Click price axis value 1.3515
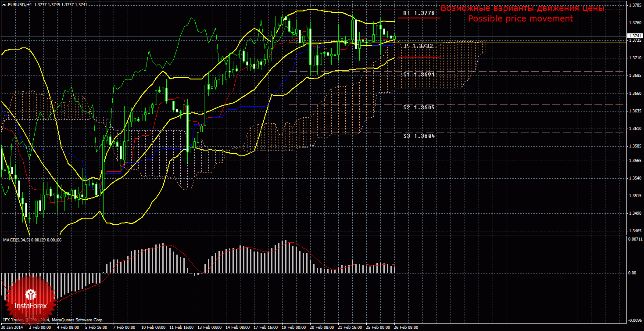The width and height of the screenshot is (644, 331). (636, 195)
